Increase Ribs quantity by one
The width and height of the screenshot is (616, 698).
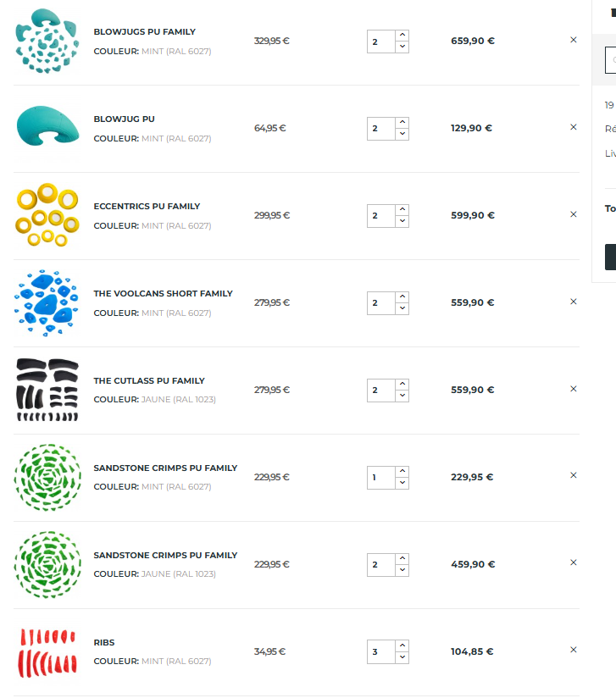402,646
